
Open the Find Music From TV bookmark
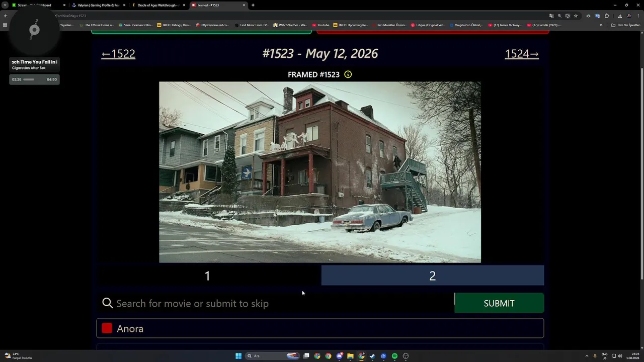click(252, 25)
